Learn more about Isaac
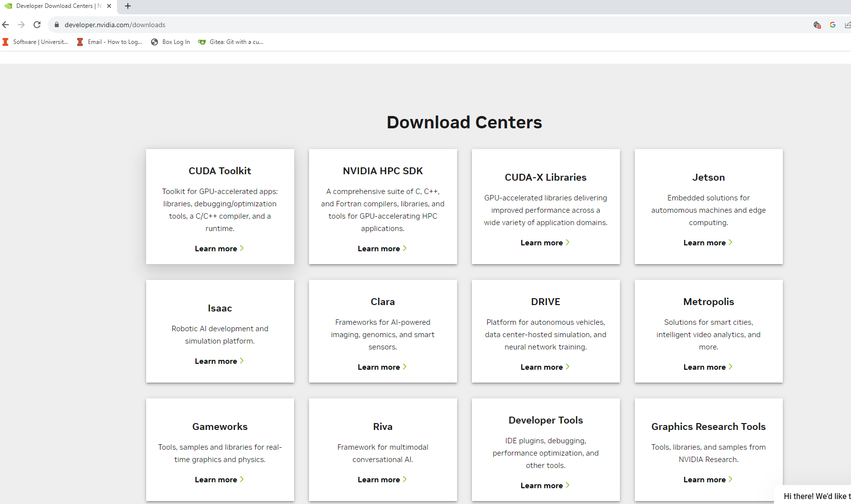Image resolution: width=851 pixels, height=504 pixels. [x=219, y=361]
